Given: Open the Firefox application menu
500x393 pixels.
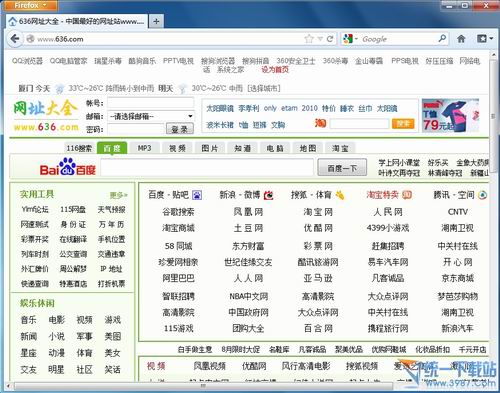Looking at the screenshot, I should pos(30,5).
